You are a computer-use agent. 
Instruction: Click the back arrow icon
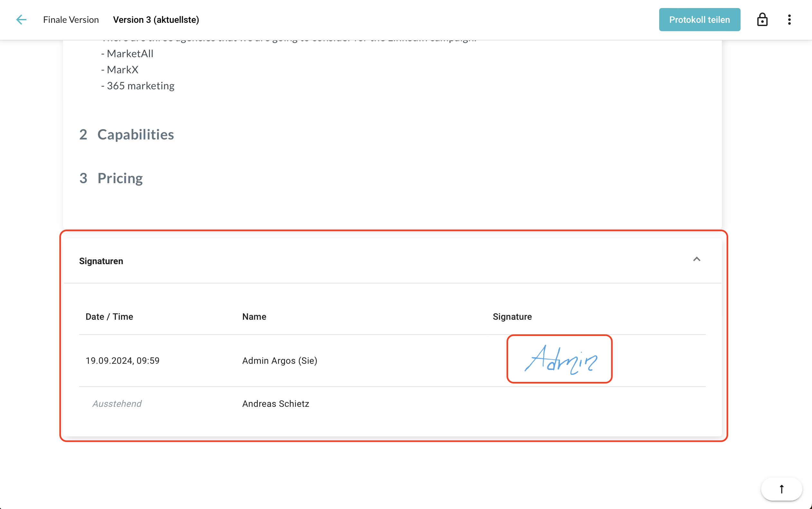[x=21, y=20]
